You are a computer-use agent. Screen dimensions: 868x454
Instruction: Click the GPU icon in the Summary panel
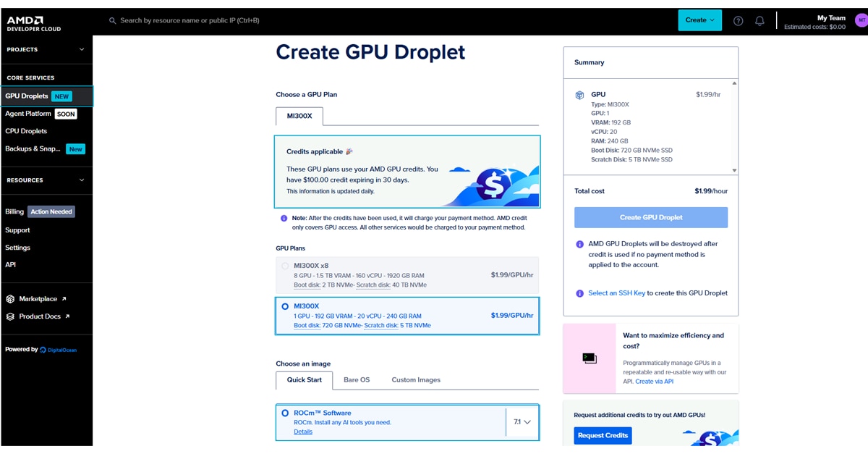click(579, 94)
